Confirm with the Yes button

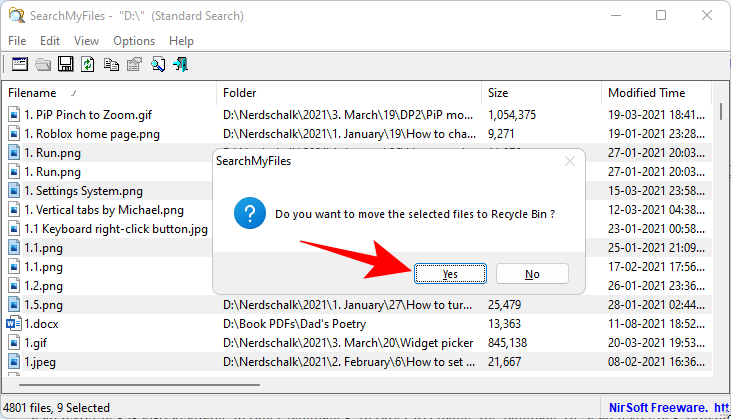pos(450,273)
